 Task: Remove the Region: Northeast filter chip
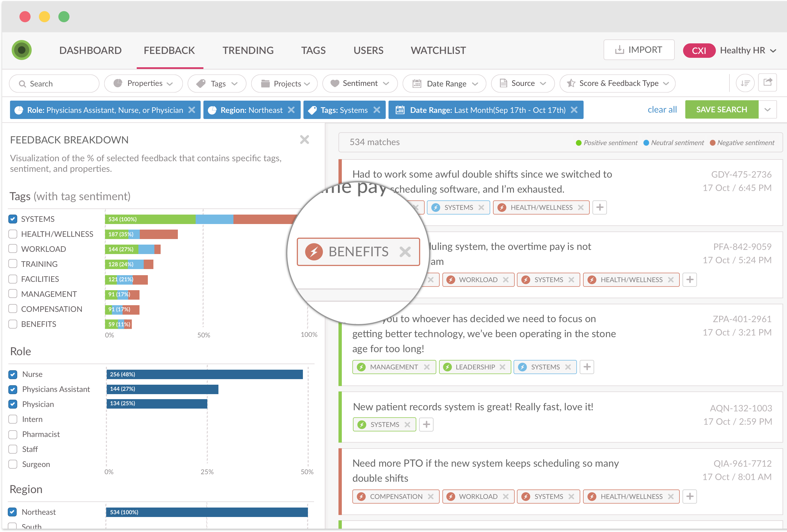[291, 110]
